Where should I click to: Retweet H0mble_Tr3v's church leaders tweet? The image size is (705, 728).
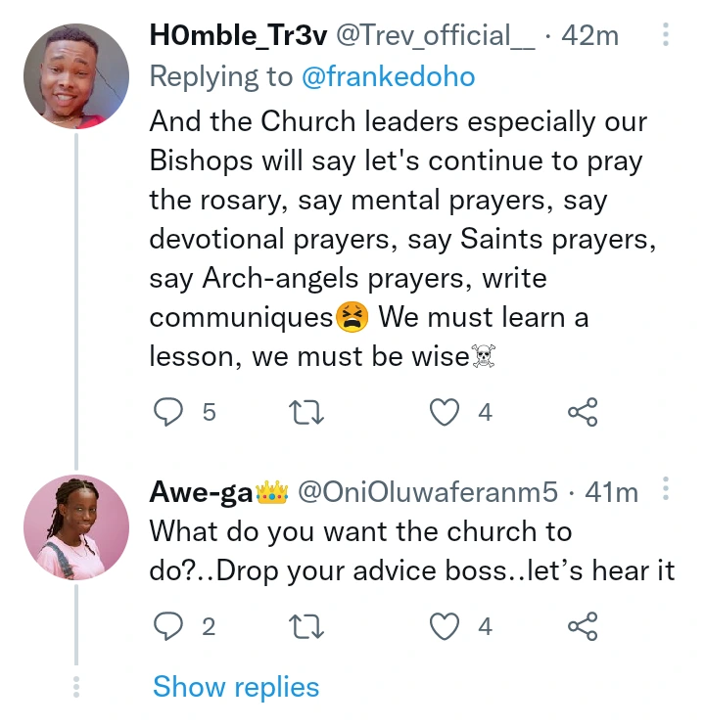point(308,413)
